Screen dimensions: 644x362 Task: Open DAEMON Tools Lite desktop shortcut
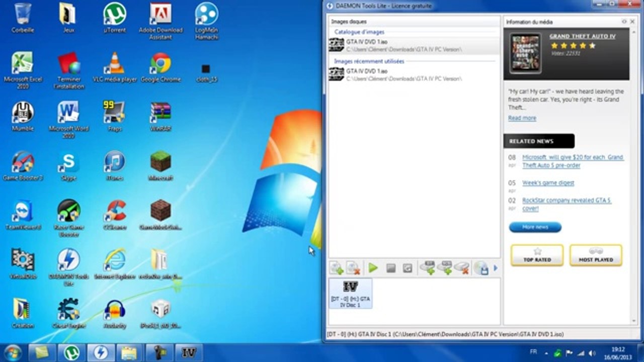click(68, 267)
